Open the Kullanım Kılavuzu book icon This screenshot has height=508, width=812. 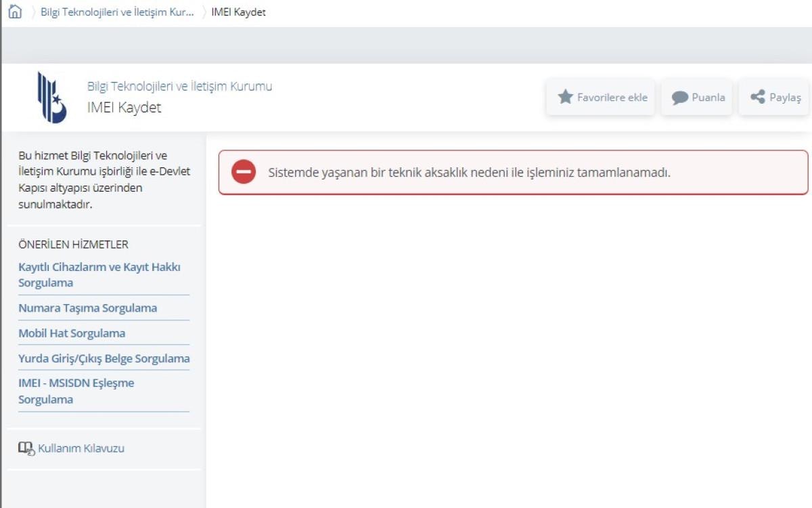[x=26, y=448]
